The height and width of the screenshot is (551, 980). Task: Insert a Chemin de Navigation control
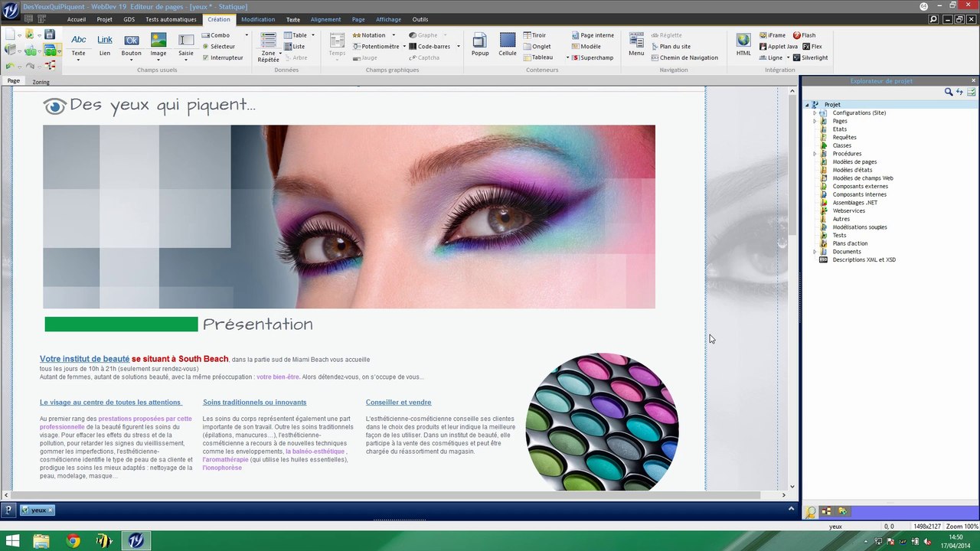[684, 57]
